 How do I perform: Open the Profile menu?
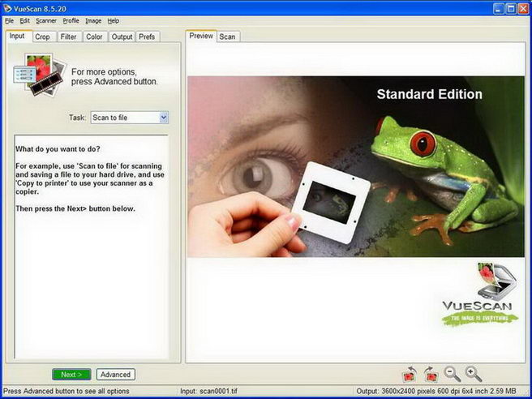pos(71,20)
